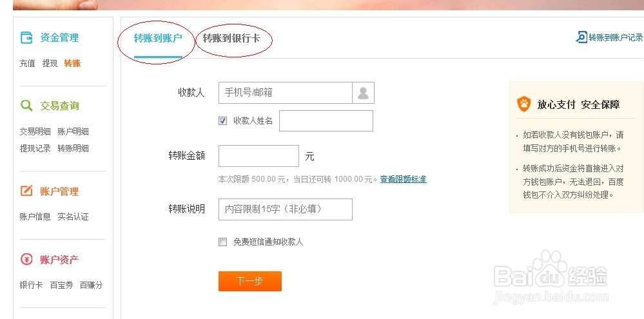644x319 pixels.
Task: Click the 账户资产 yuan coin icon
Action: pyautogui.click(x=26, y=259)
